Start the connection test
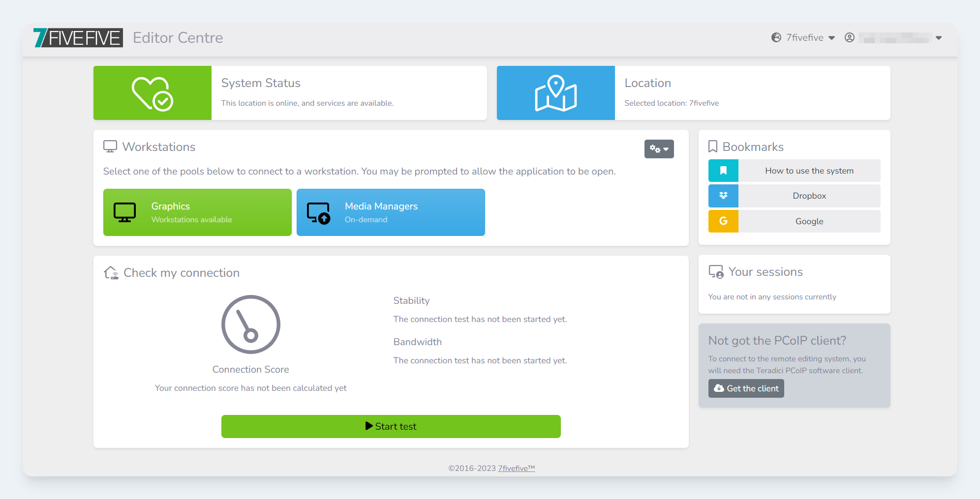980x499 pixels. coord(391,426)
